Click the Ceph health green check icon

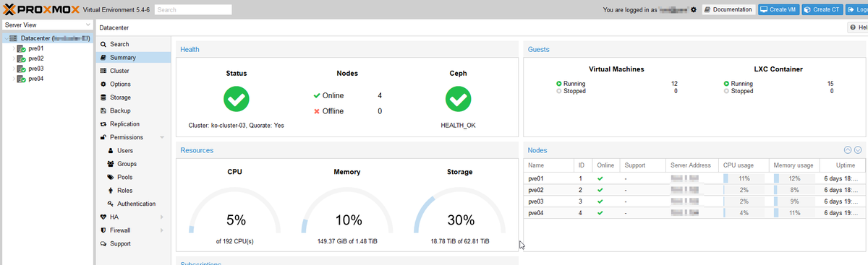coord(458,99)
